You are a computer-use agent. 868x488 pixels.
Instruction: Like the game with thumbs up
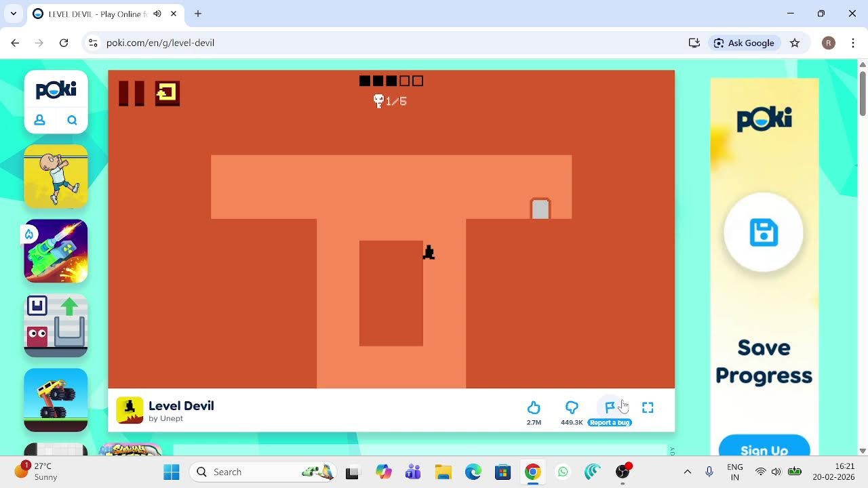(x=534, y=407)
